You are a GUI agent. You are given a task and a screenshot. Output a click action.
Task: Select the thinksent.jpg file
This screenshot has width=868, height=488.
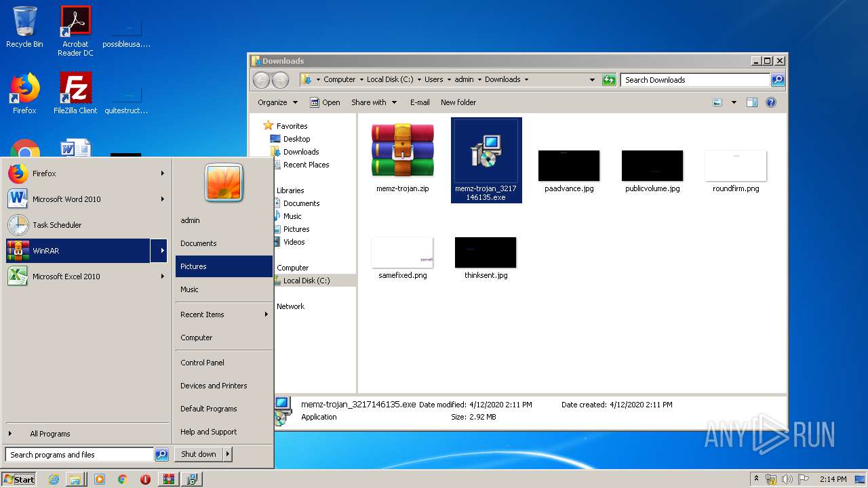pyautogui.click(x=486, y=258)
